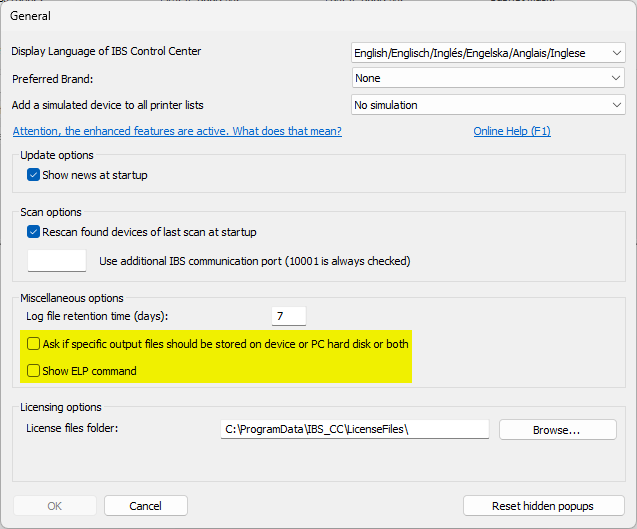The image size is (637, 529).
Task: Open the enhanced features attention link
Action: click(x=177, y=131)
